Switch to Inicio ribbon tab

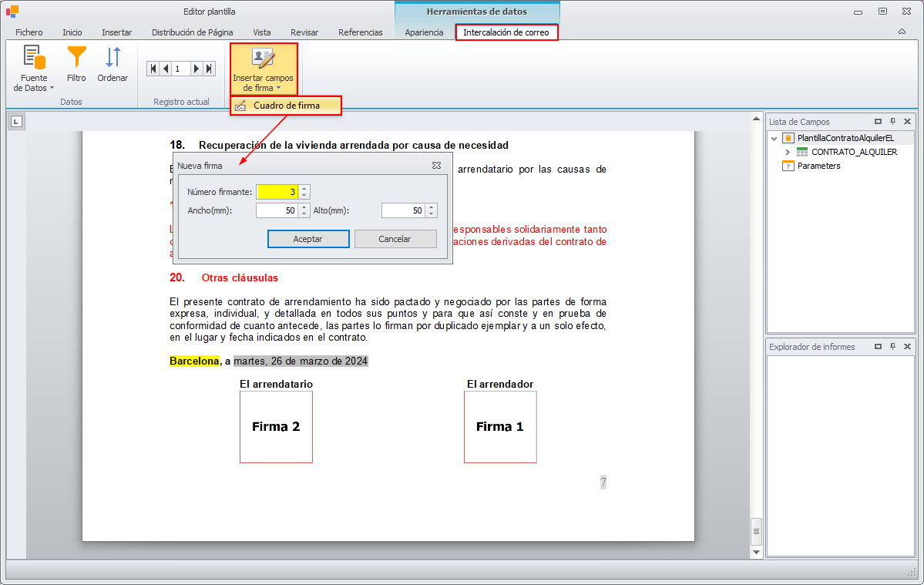coord(72,32)
